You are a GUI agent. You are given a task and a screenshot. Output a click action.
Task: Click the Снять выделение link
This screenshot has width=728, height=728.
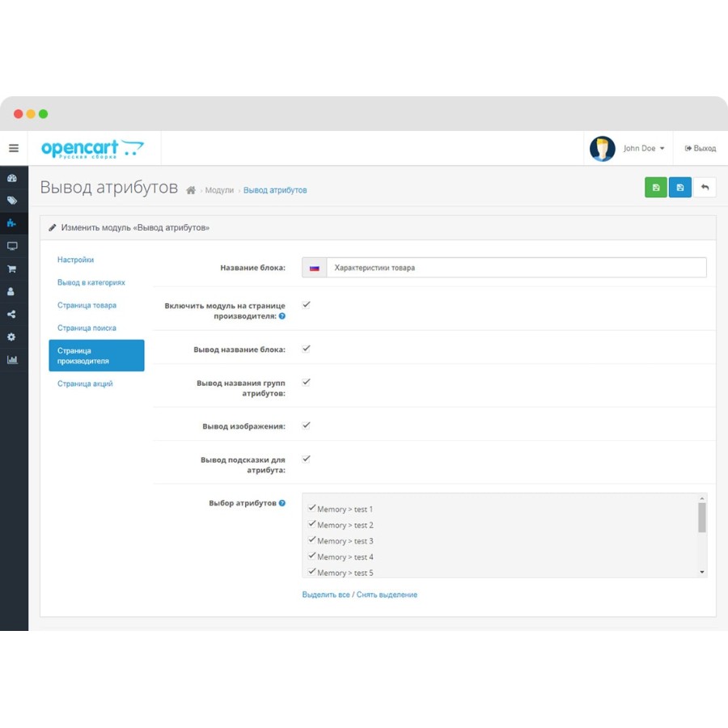(x=387, y=595)
